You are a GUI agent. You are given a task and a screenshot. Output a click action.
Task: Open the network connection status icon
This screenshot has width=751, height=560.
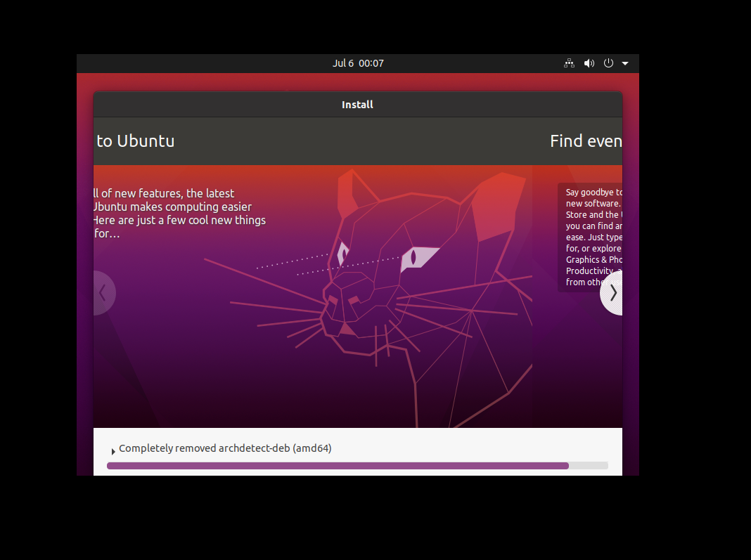click(x=569, y=63)
